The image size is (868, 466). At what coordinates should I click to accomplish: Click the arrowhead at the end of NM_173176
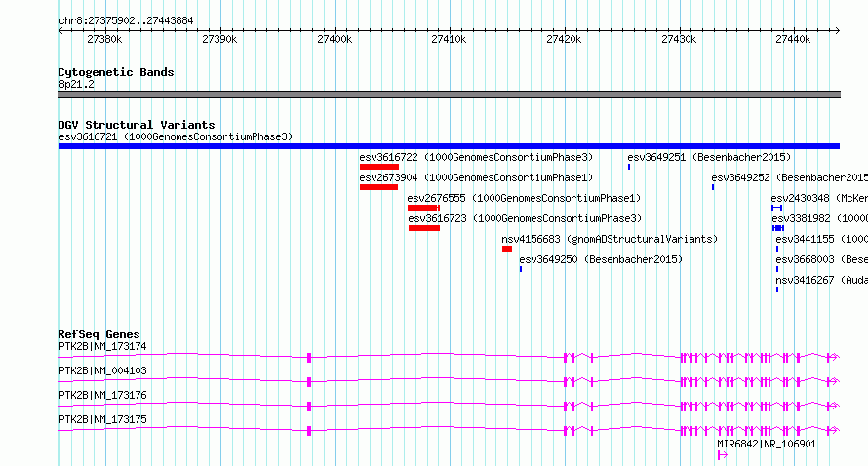point(836,407)
